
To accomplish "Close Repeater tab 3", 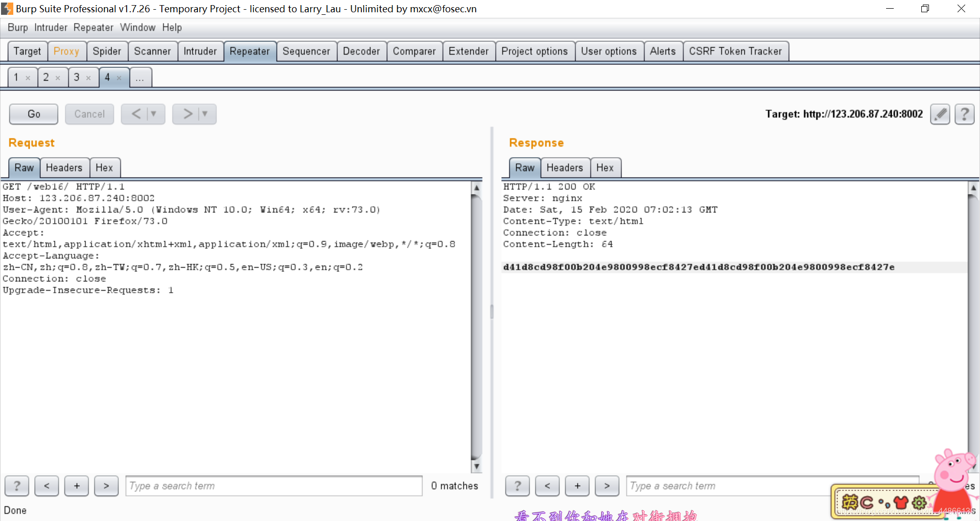I will (88, 78).
